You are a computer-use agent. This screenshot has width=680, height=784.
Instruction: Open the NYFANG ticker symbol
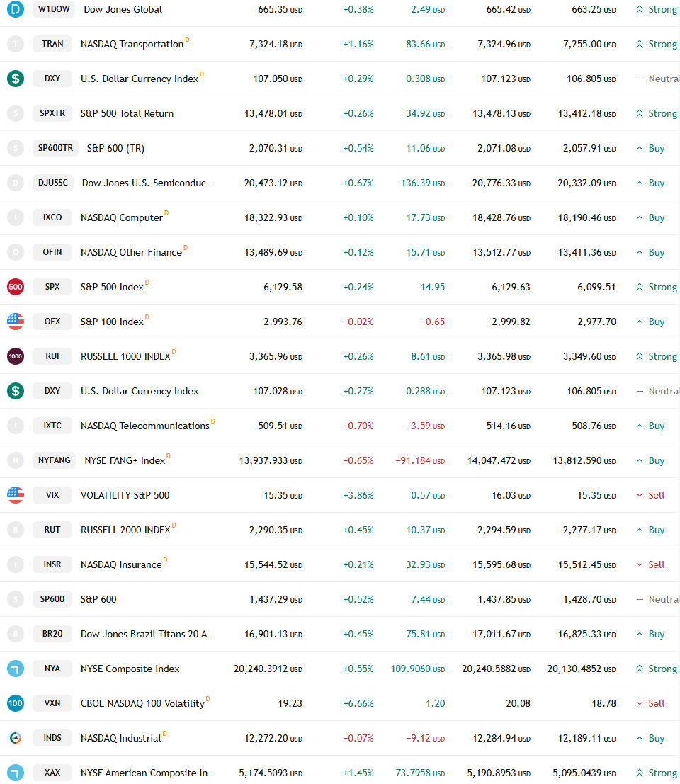click(55, 460)
